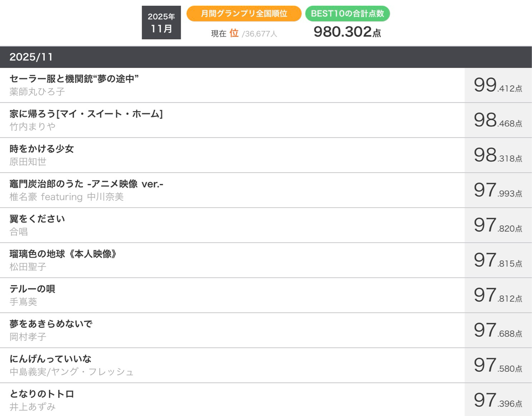Select the 2025年11月 month box

click(161, 23)
